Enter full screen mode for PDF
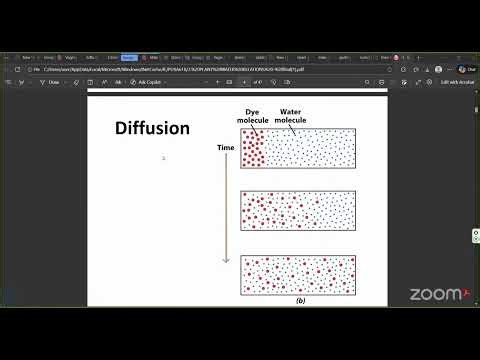480x360 pixels. [418, 82]
